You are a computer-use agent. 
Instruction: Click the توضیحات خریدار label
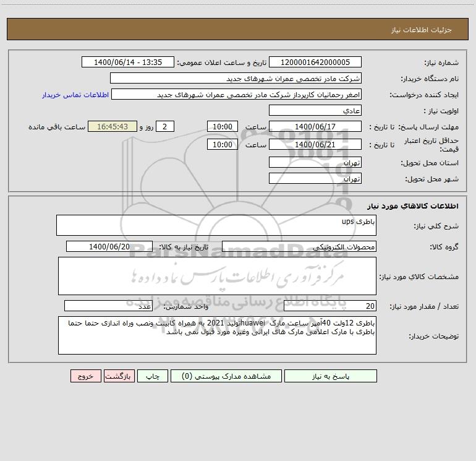[x=433, y=337]
